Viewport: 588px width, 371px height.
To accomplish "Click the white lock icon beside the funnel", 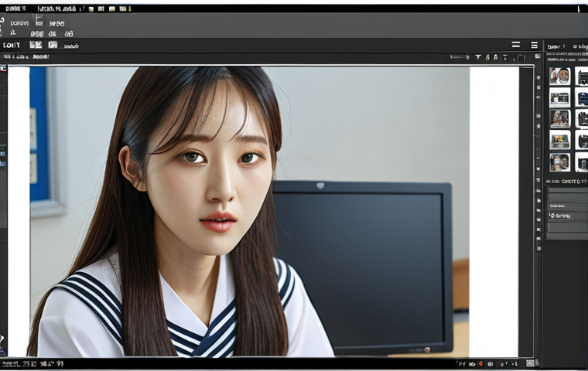I will [487, 57].
